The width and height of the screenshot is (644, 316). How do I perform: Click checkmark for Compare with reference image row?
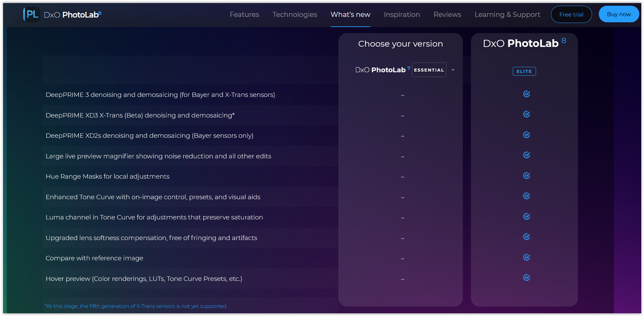tap(526, 257)
